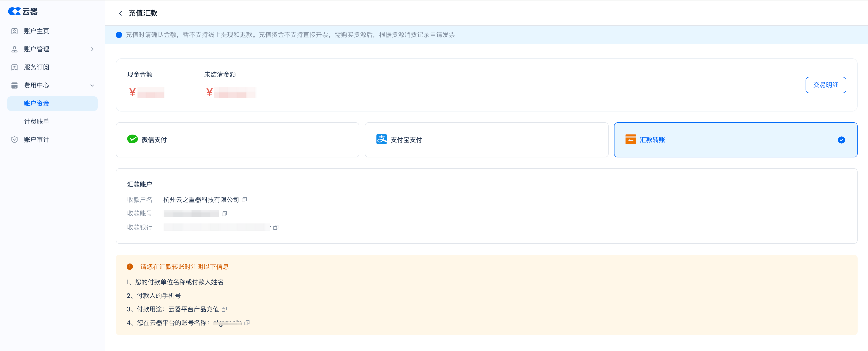Copy the 收款户名 company name

(244, 200)
